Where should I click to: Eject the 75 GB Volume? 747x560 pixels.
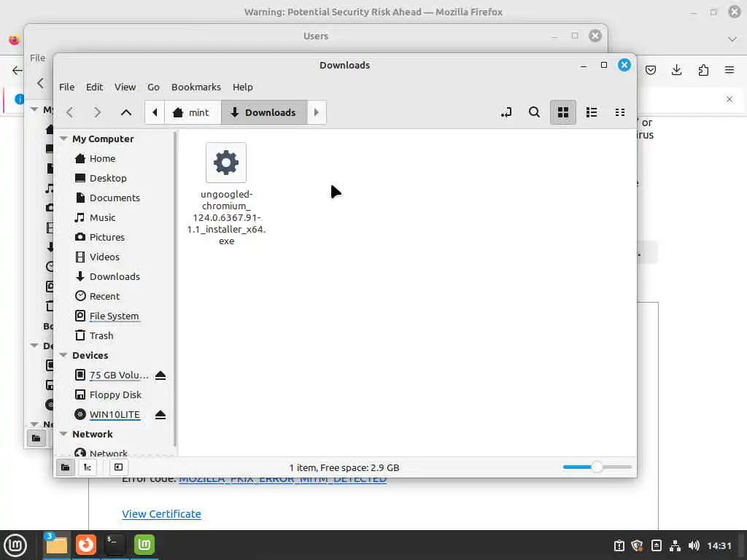pyautogui.click(x=160, y=376)
